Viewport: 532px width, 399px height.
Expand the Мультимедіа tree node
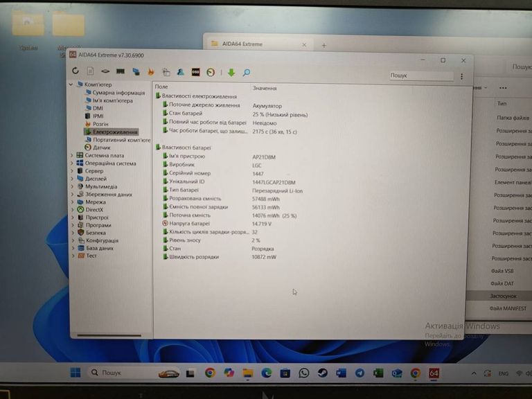[x=72, y=186]
